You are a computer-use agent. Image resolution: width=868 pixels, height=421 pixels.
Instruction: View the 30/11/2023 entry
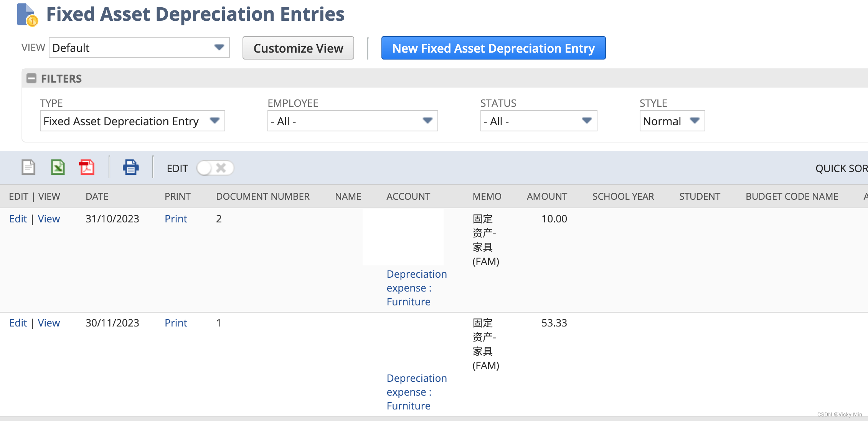49,323
